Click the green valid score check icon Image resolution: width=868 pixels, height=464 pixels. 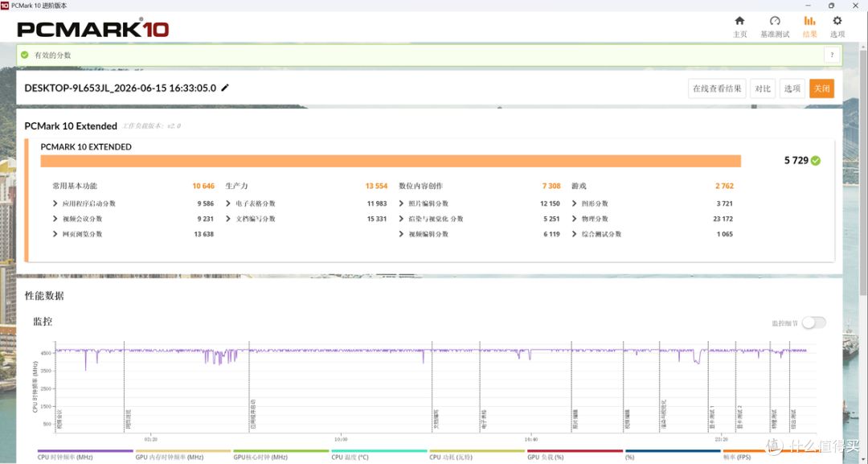pos(24,55)
